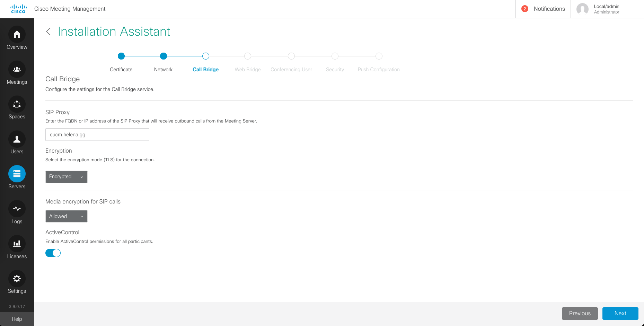Open Settings gear icon

click(17, 279)
